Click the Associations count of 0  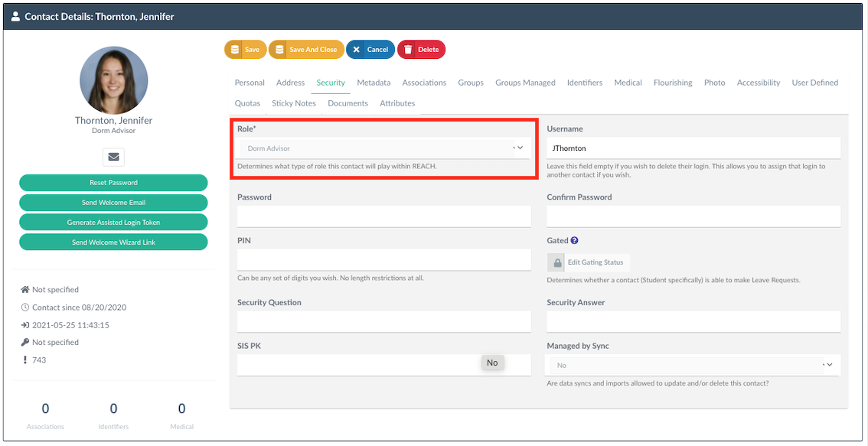coord(45,409)
